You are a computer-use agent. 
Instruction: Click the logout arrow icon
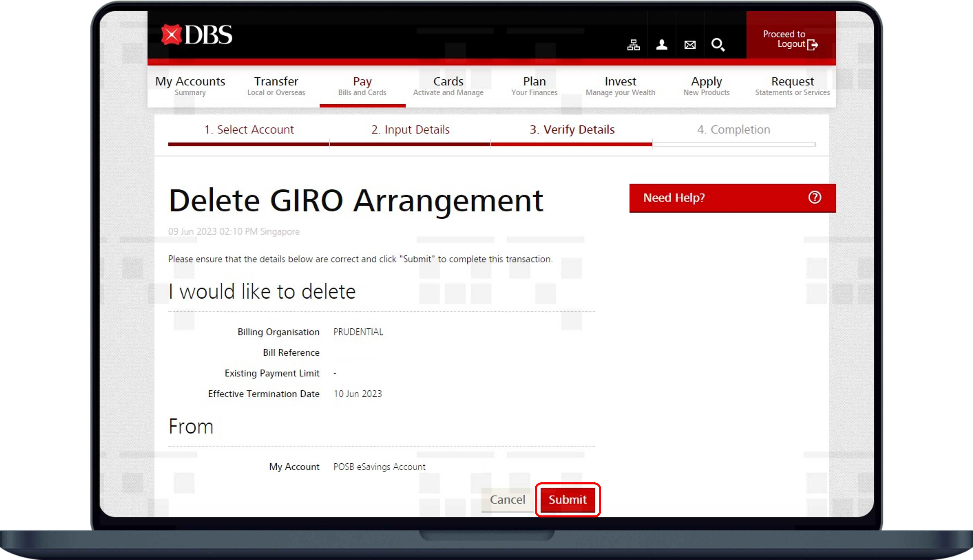click(x=812, y=45)
